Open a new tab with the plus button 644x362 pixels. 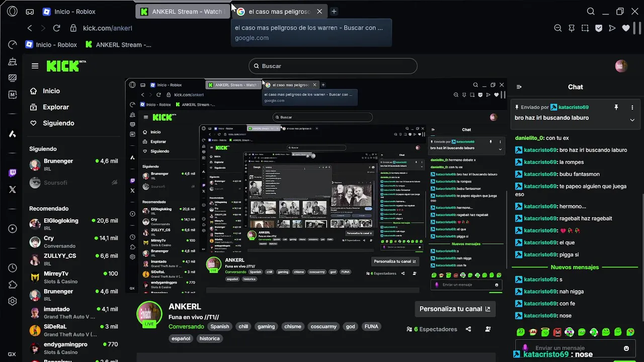click(x=334, y=11)
